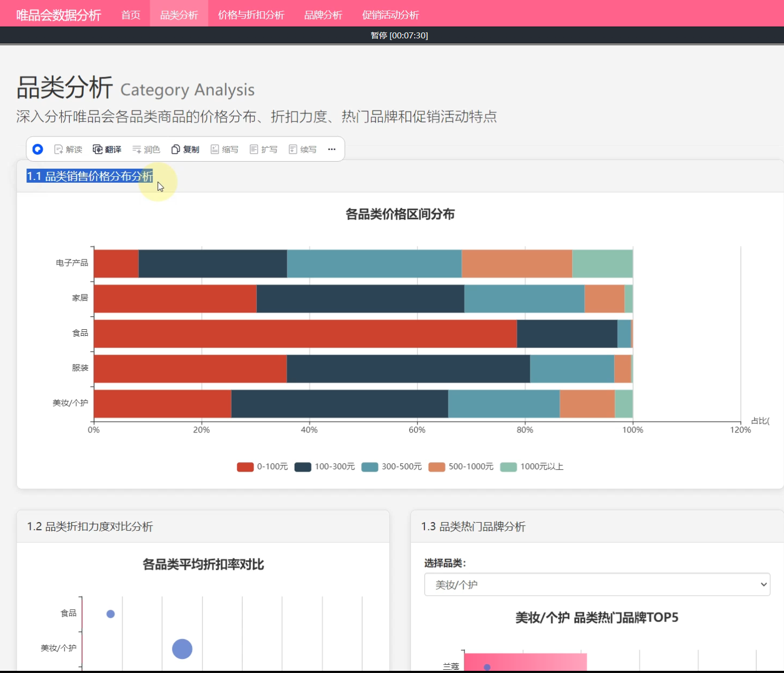
Task: Toggle the 500-1000元 legend item
Action: (x=461, y=467)
